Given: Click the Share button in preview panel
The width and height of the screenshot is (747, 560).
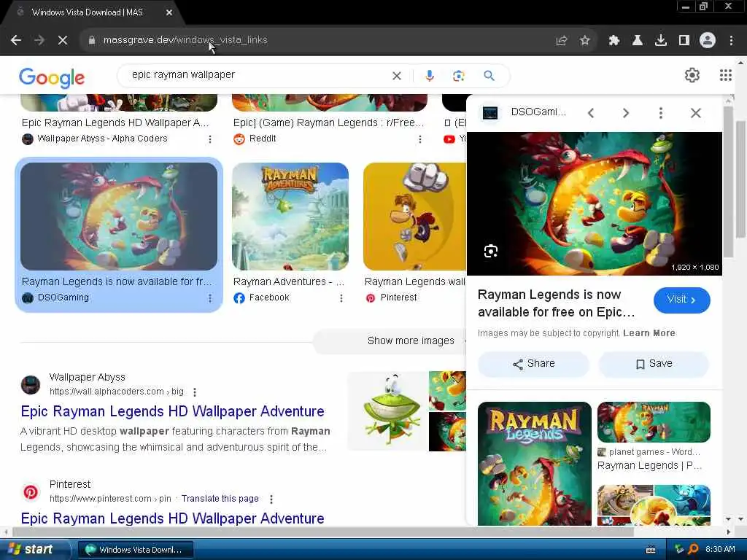Looking at the screenshot, I should [x=533, y=364].
